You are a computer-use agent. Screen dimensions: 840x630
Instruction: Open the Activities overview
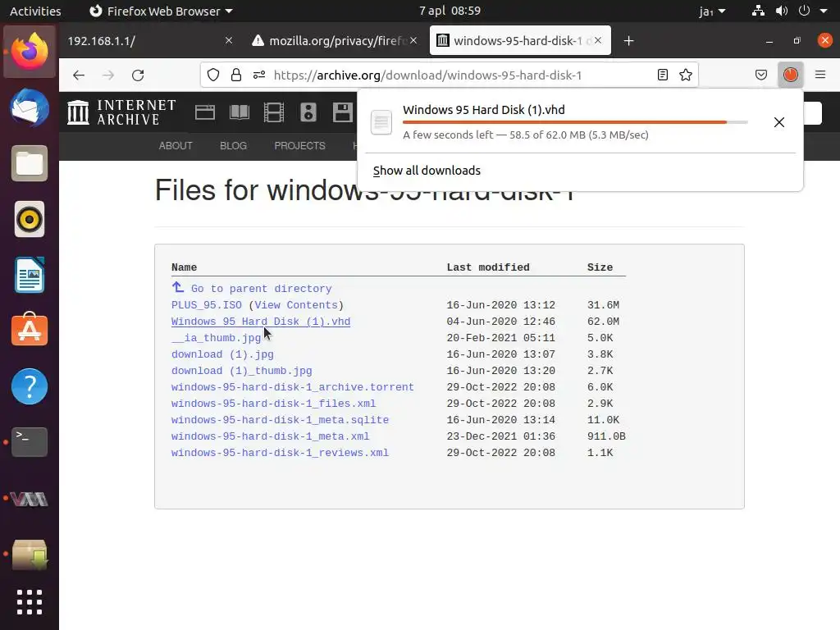(x=35, y=11)
